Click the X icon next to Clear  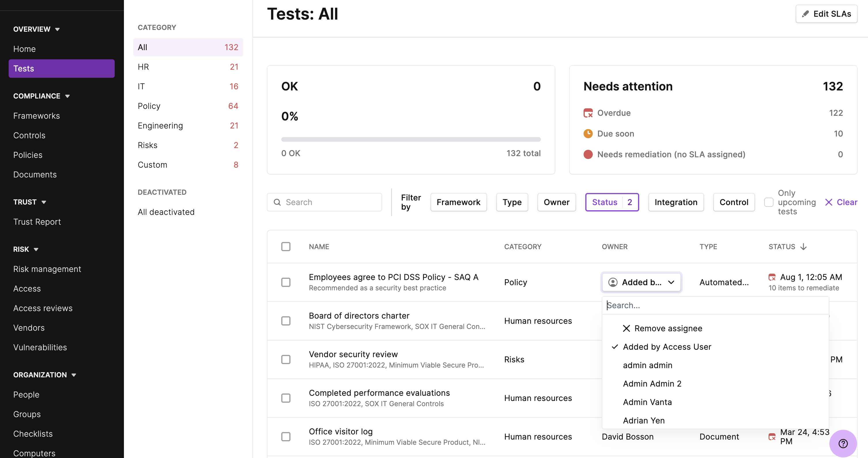tap(829, 202)
